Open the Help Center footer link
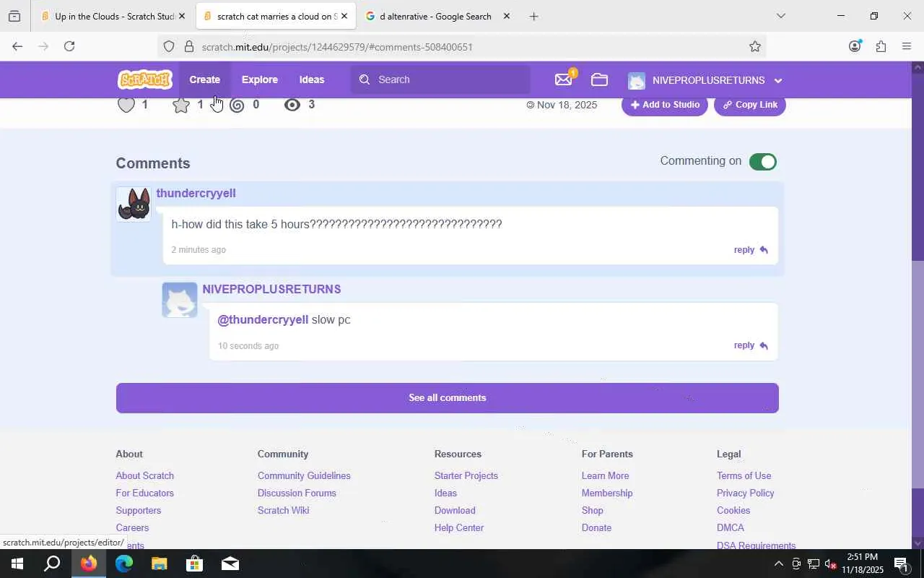This screenshot has width=924, height=578. [x=459, y=528]
